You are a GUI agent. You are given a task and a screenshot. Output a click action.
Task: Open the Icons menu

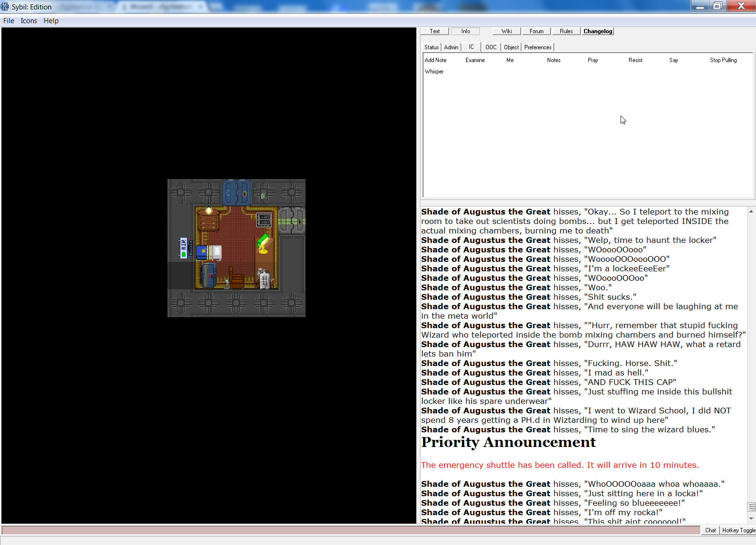(x=29, y=21)
